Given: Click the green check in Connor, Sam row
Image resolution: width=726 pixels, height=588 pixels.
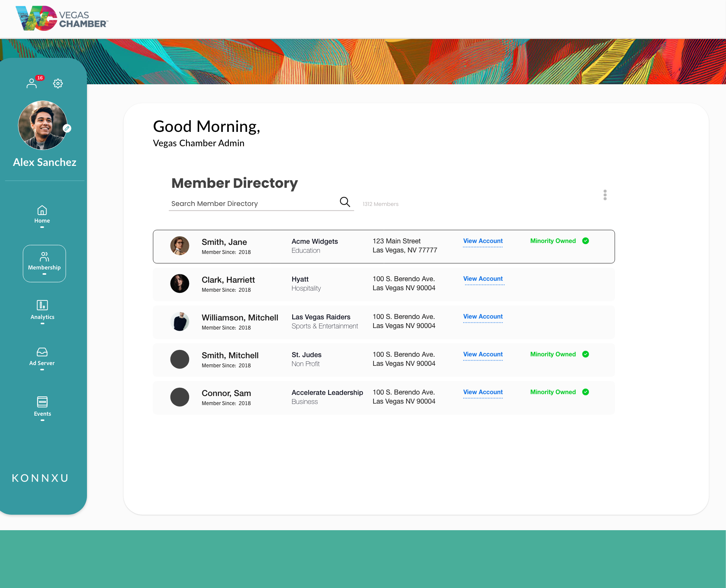Looking at the screenshot, I should [586, 392].
